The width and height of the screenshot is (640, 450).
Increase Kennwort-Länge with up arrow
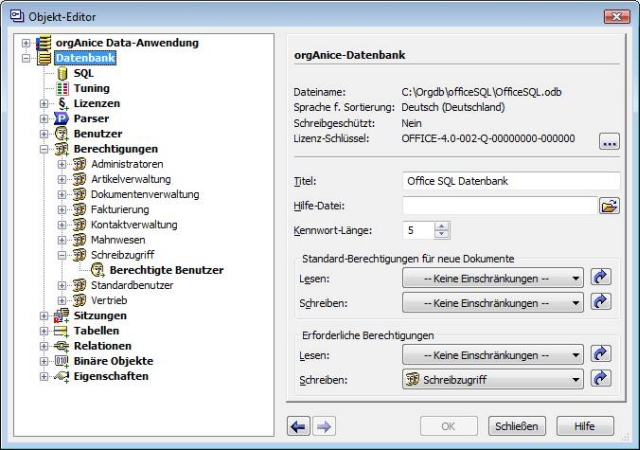tap(441, 226)
